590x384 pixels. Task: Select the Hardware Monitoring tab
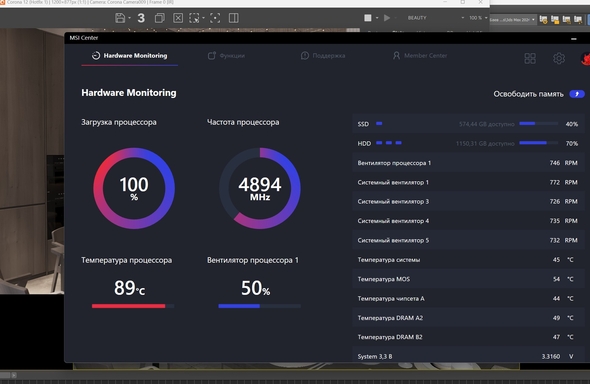point(129,56)
